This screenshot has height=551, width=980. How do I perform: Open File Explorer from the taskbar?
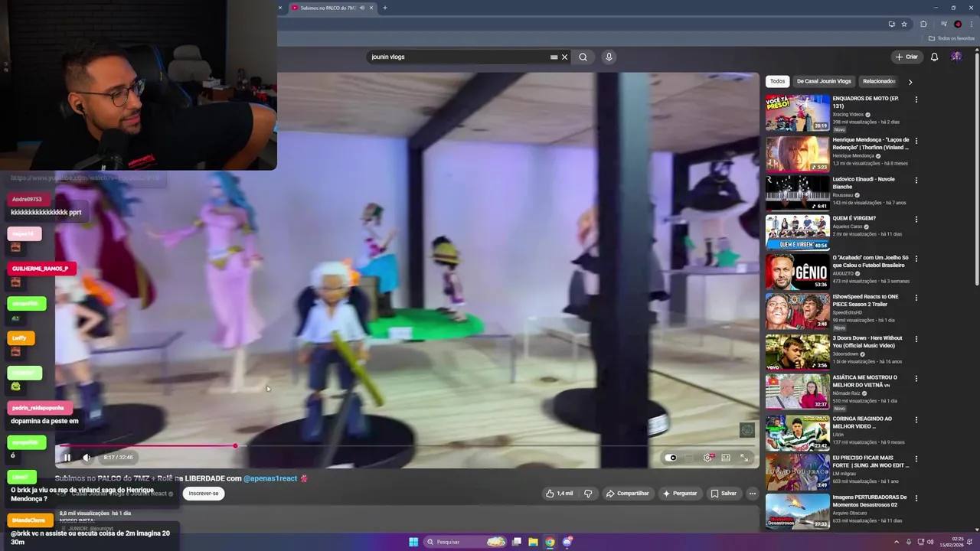click(x=533, y=542)
